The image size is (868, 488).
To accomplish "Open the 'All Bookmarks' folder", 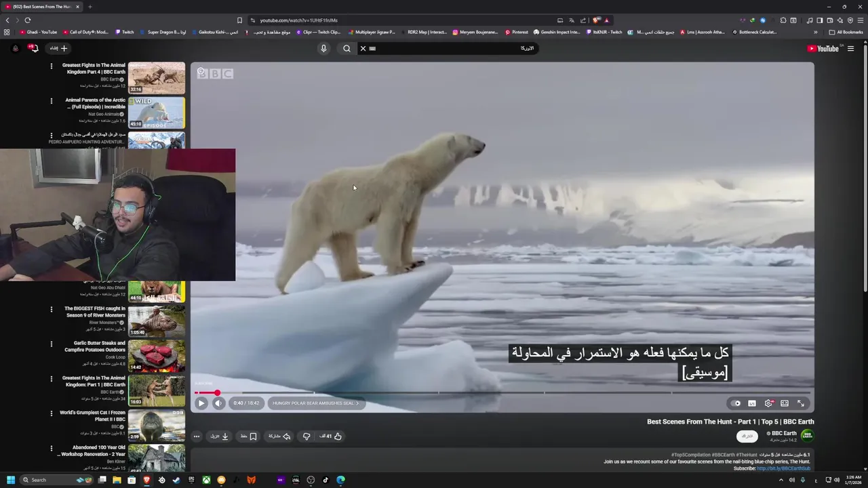I will click(846, 32).
